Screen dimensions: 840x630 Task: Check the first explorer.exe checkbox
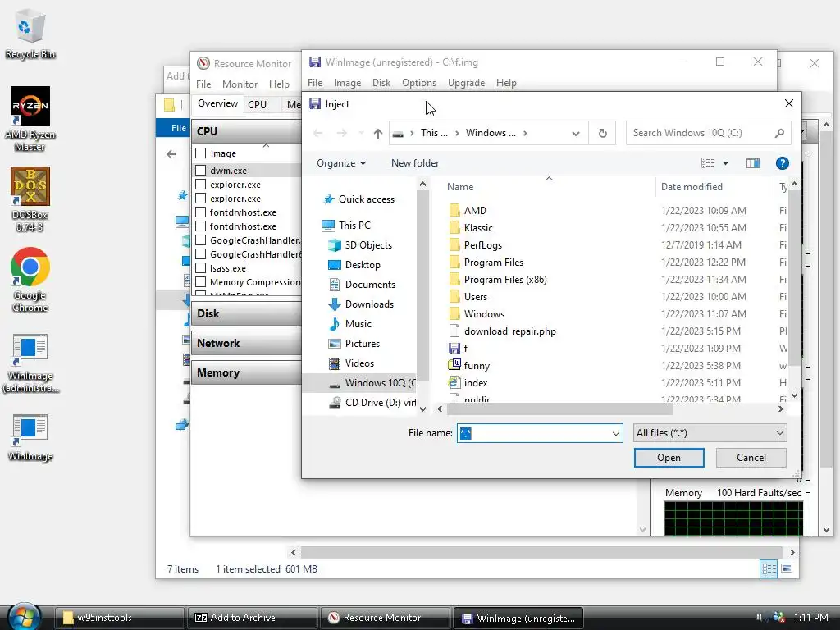(200, 184)
